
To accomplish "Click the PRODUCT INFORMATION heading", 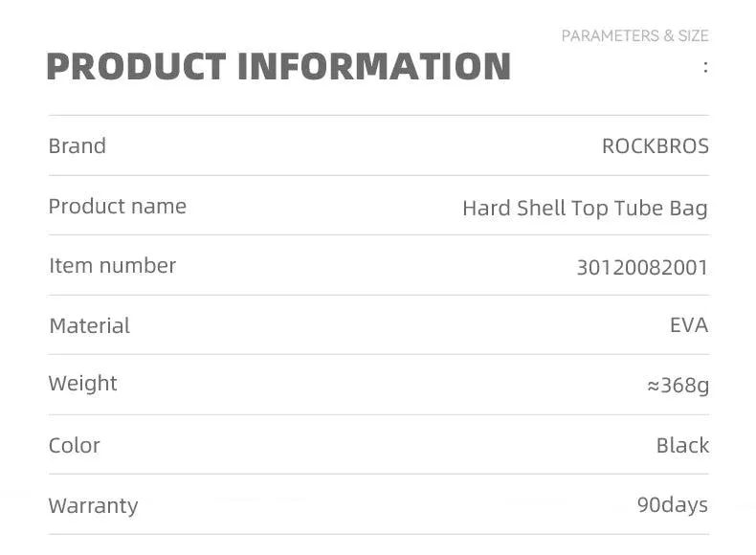I will 278,66.
